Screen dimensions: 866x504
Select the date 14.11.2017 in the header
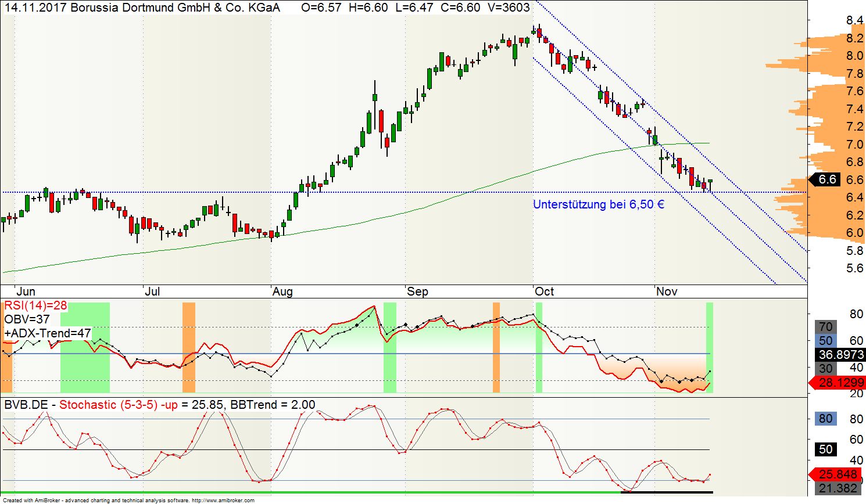[x=35, y=8]
